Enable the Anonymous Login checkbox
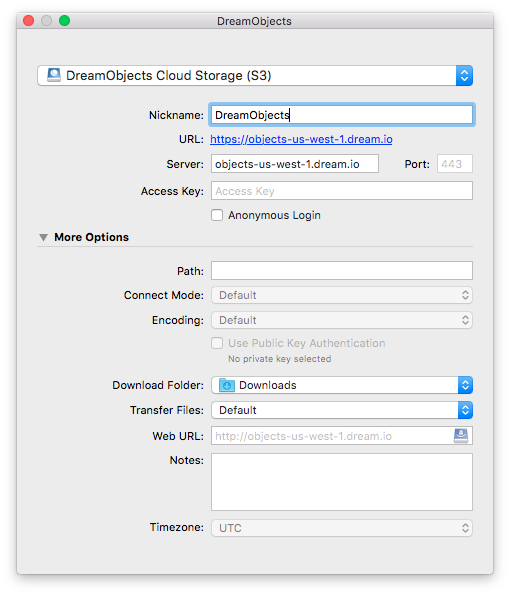The width and height of the screenshot is (510, 595). click(217, 215)
